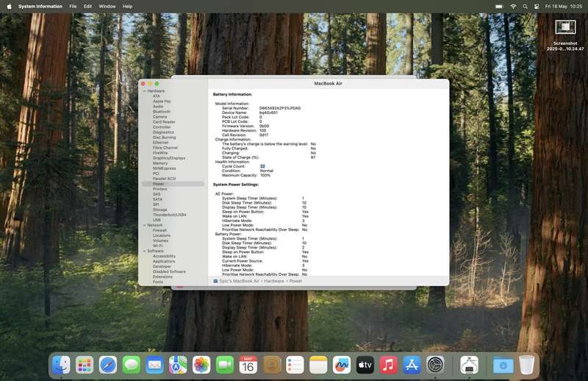Open the Downloads folder in Dock
588x381 pixels.
tap(503, 365)
